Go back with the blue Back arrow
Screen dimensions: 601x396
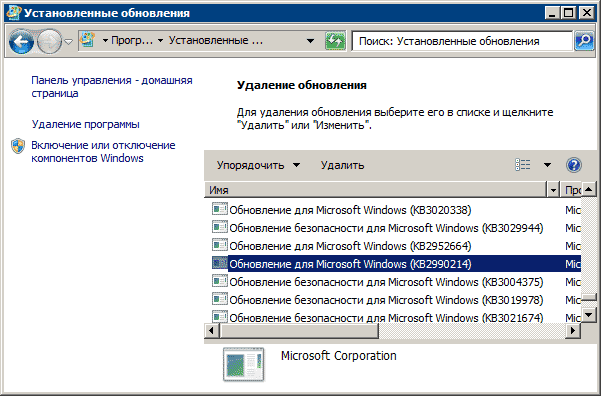click(21, 41)
